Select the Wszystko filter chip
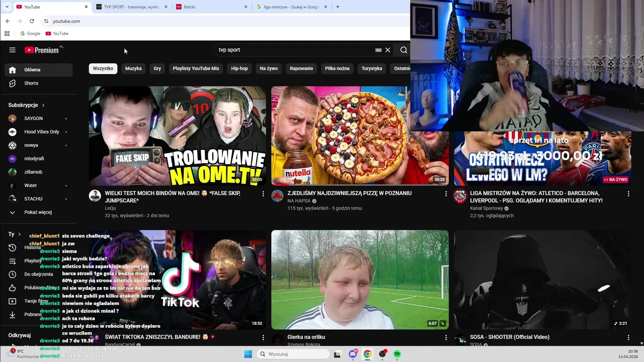The width and height of the screenshot is (644, 362). click(x=103, y=68)
